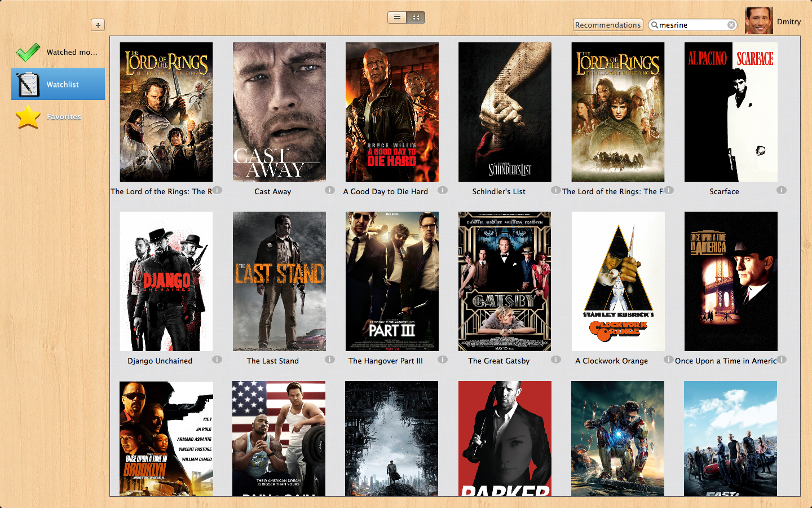This screenshot has height=508, width=812.
Task: Open A Clockwork Orange poster
Action: tap(618, 281)
